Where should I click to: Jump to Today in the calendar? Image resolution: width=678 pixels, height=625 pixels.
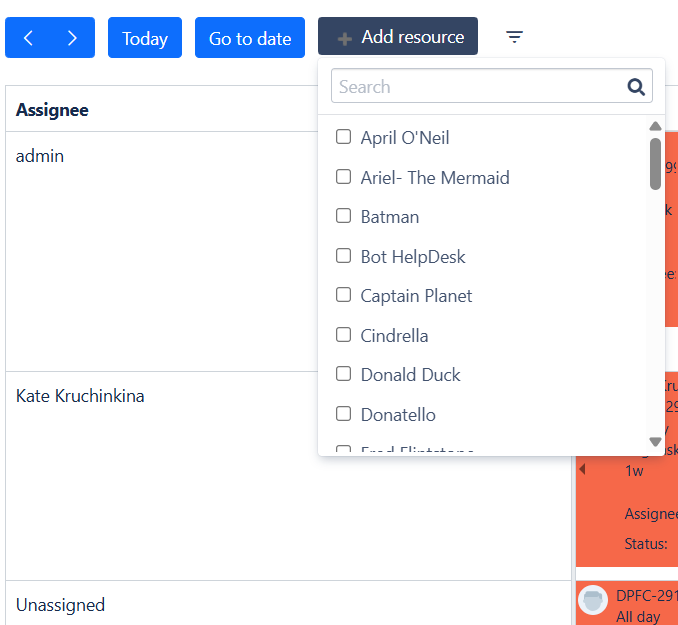pos(145,38)
